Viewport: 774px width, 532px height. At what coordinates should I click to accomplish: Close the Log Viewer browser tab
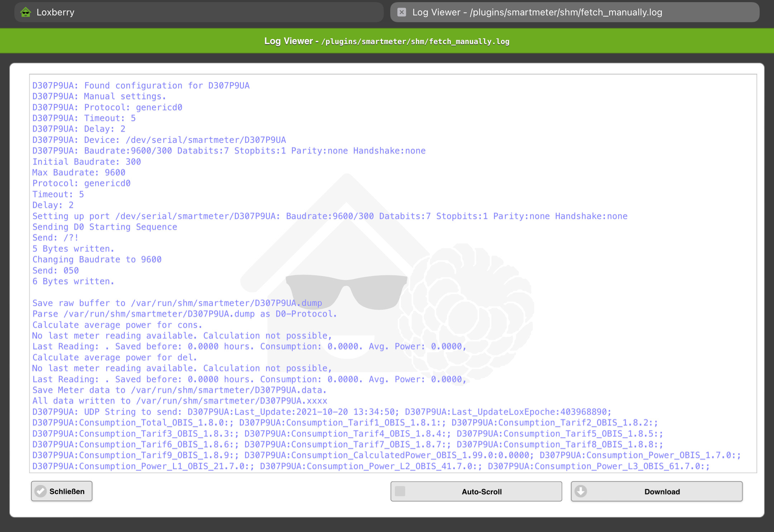(402, 12)
